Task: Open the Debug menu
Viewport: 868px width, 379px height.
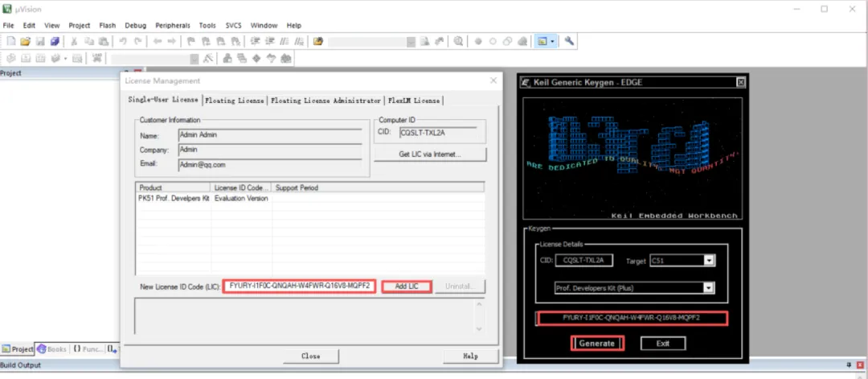Action: tap(136, 26)
